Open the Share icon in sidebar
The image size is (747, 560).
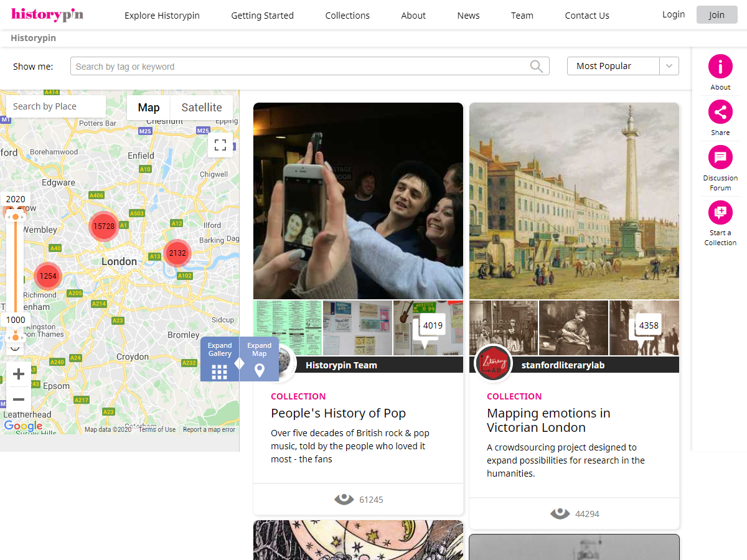(x=720, y=112)
